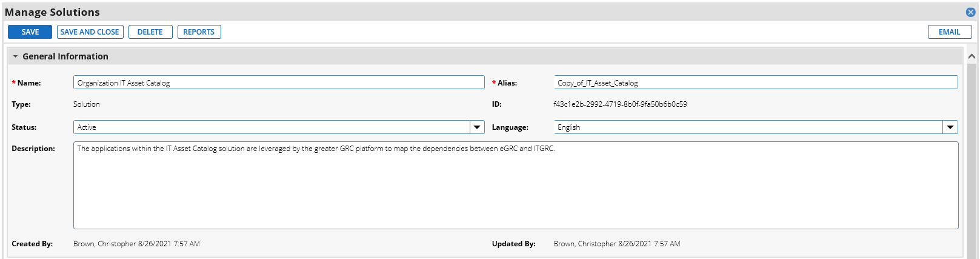Open the Language dropdown arrow
Image resolution: width=980 pixels, height=259 pixels.
point(950,127)
